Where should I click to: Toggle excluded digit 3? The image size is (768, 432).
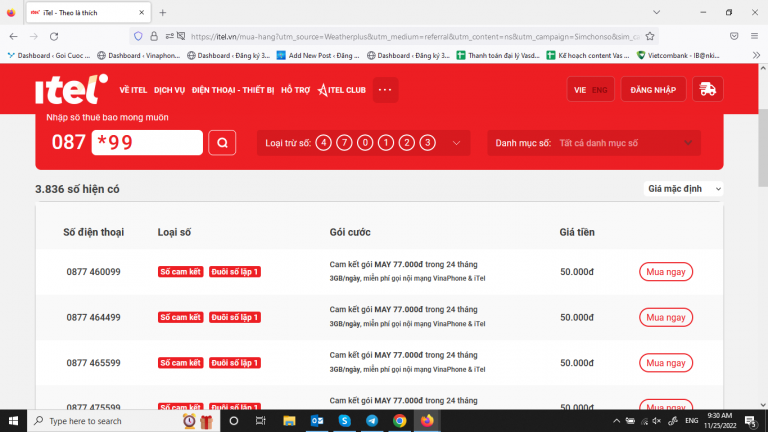point(428,143)
